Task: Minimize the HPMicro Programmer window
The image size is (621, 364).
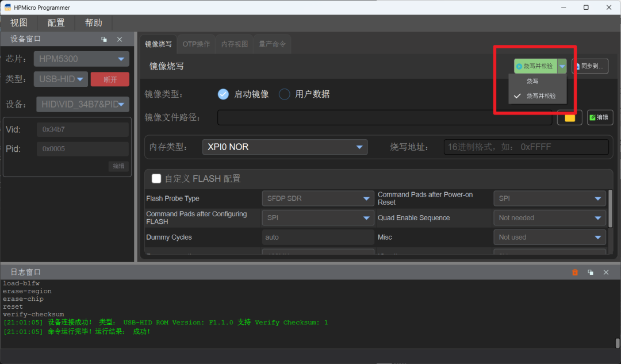Action: (563, 7)
